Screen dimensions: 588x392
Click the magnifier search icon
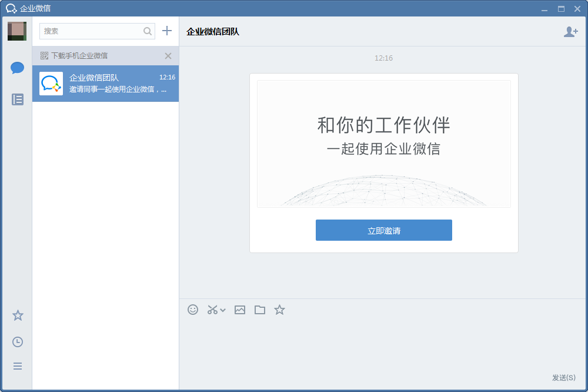point(148,31)
